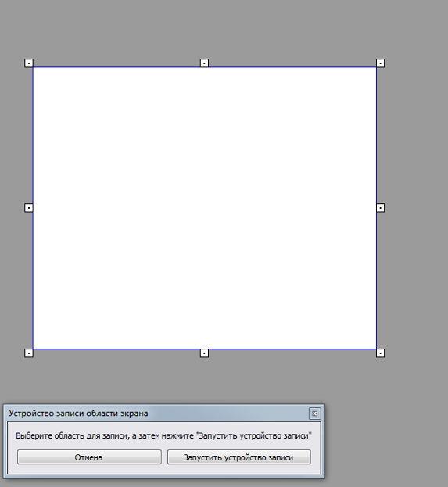This screenshot has width=448, height=487.
Task: Start recording with Запустить устройство записи
Action: pos(239,457)
